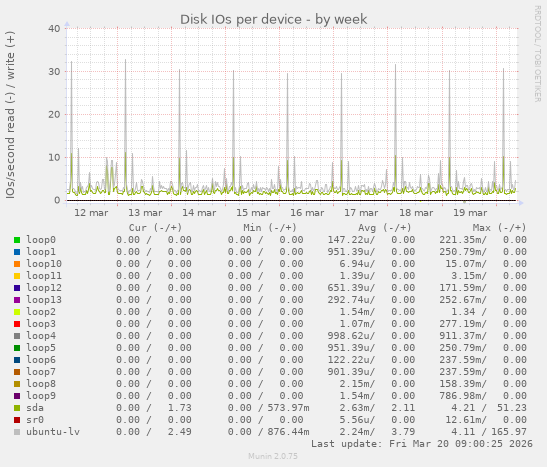Click the loop13 purple legend swatch
547x467 pixels.
[x=17, y=300]
